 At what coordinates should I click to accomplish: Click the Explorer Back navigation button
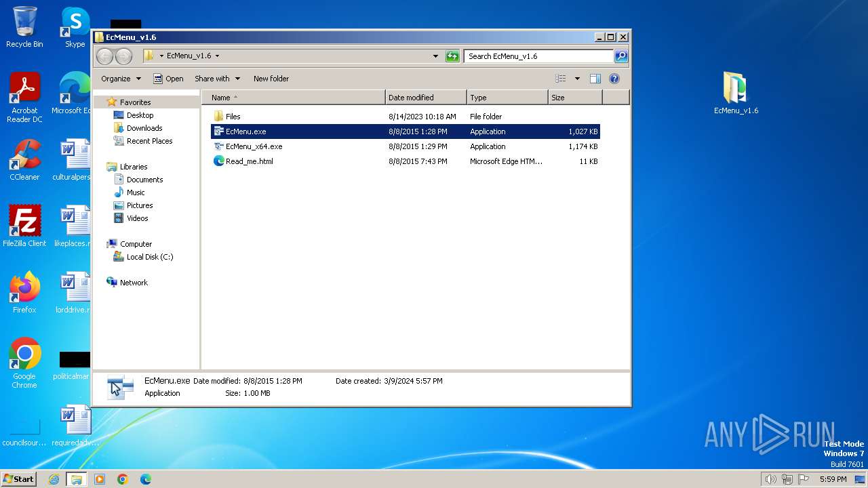pyautogui.click(x=105, y=56)
